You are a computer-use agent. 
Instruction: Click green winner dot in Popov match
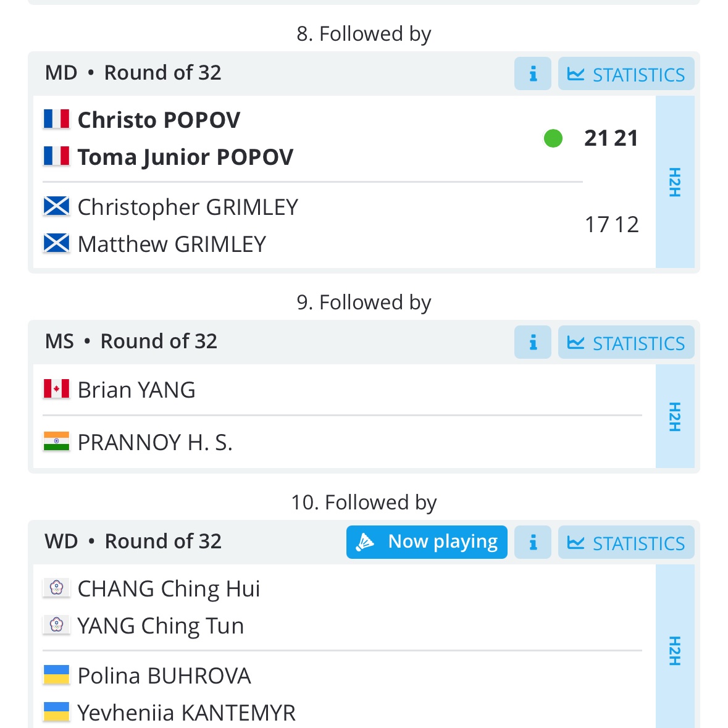[553, 138]
